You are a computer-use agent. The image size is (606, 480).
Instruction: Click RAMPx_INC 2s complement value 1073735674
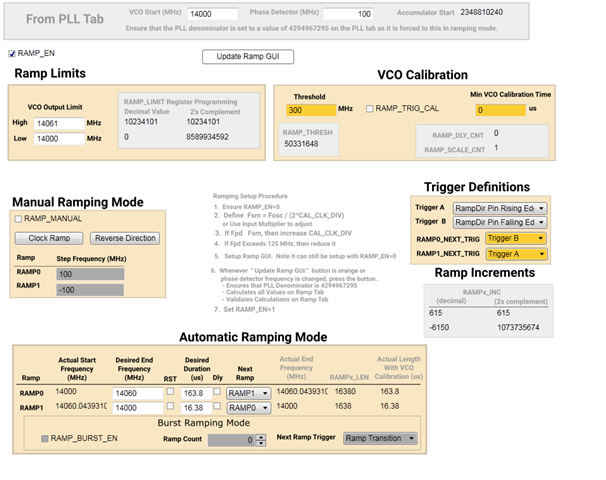click(x=518, y=328)
